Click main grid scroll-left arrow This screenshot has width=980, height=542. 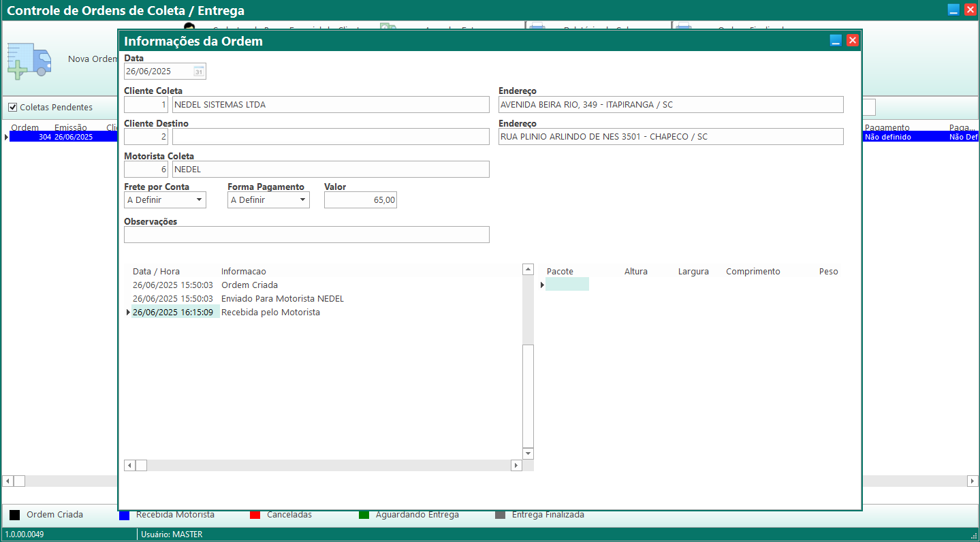(x=8, y=481)
